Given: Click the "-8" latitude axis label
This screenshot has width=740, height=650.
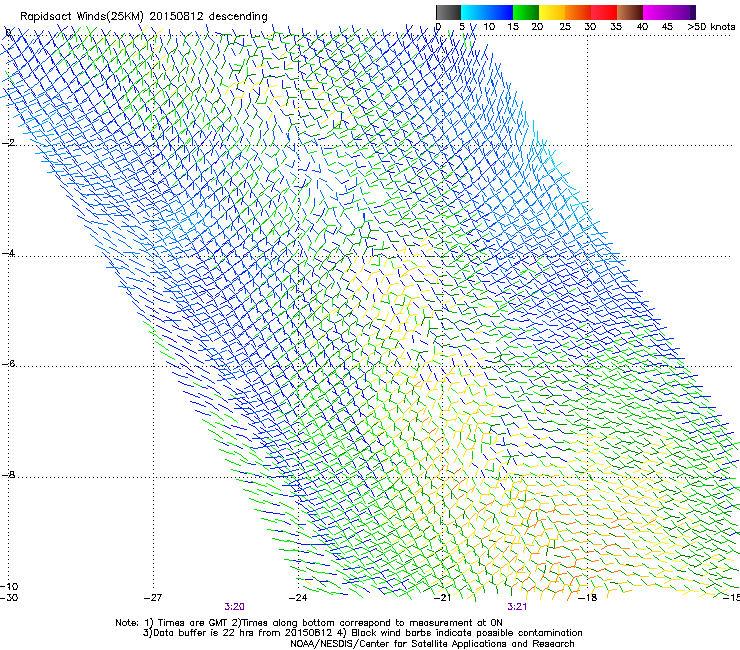Looking at the screenshot, I should 7,475.
